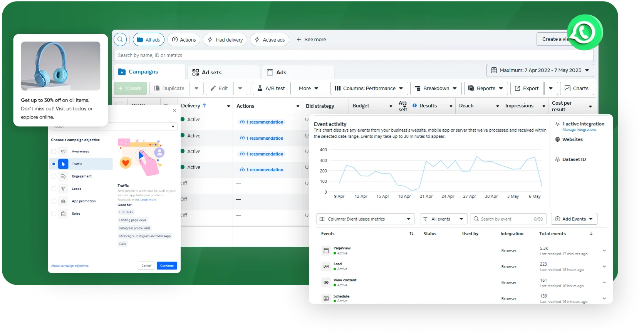This screenshot has width=644, height=336.
Task: Select the Sales objective radio button
Action: tap(54, 214)
